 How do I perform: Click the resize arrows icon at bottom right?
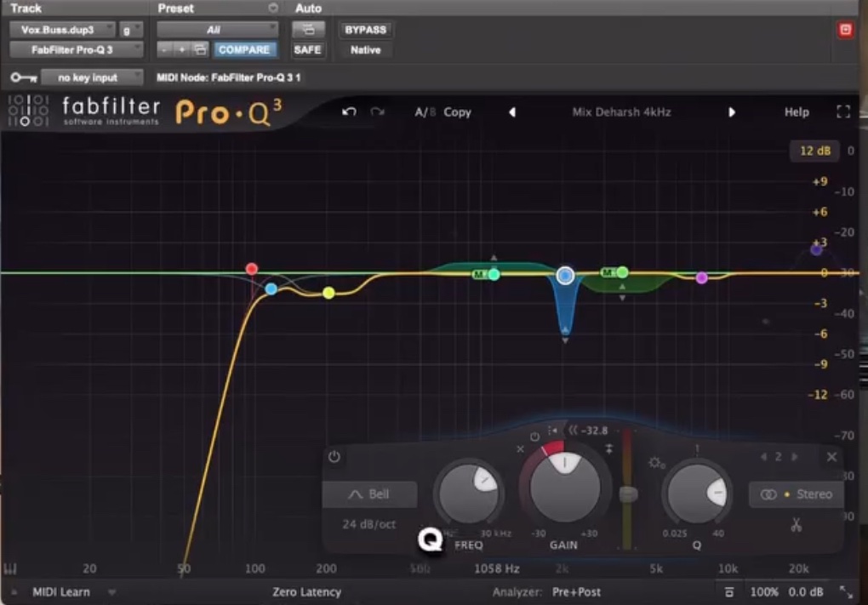847,592
